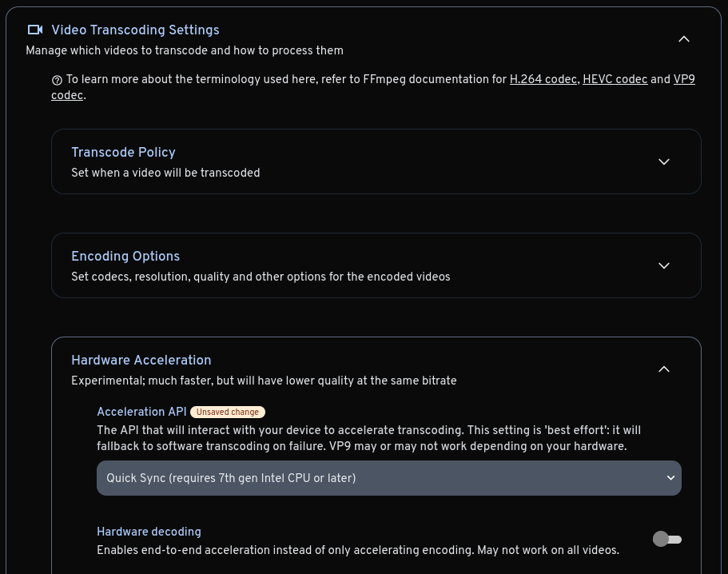Image resolution: width=728 pixels, height=574 pixels.
Task: Click the Encoding Options heading
Action: pos(125,257)
